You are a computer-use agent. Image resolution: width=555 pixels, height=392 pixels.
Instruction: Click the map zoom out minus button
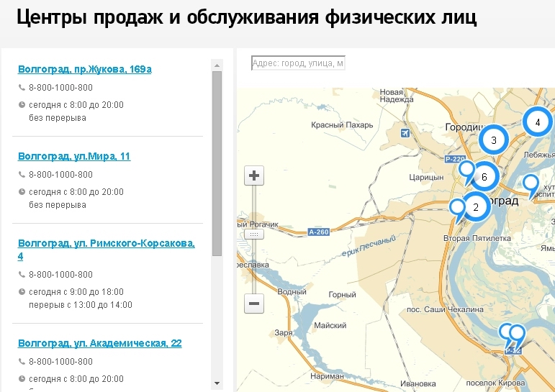coord(254,304)
